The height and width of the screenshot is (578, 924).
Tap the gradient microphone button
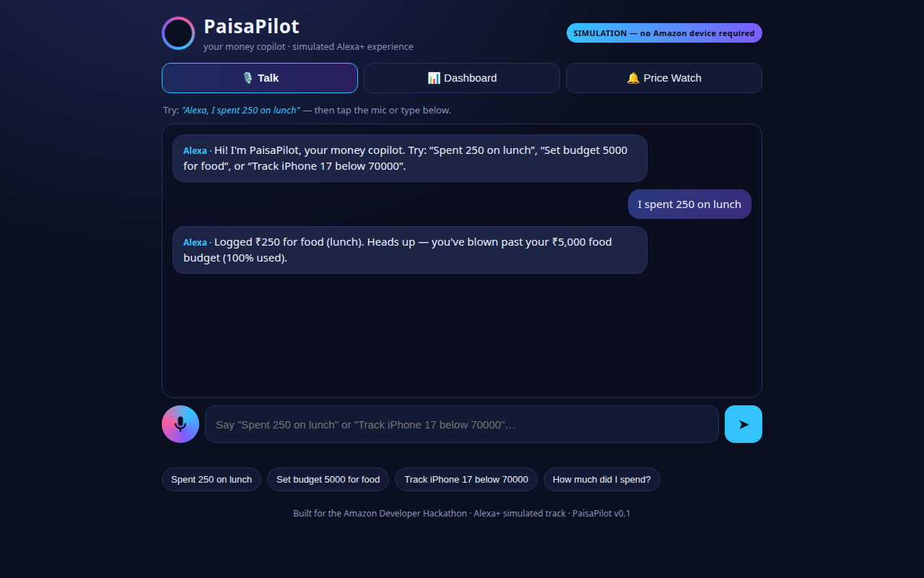pos(180,424)
